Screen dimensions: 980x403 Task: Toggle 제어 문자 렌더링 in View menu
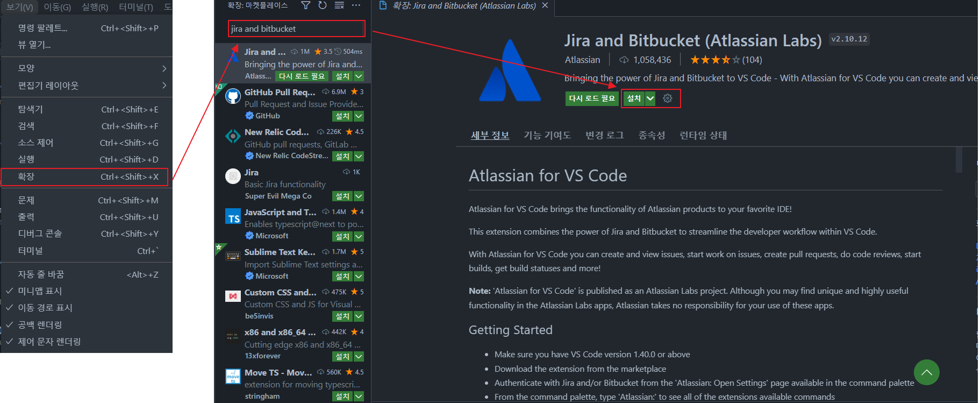pyautogui.click(x=87, y=342)
